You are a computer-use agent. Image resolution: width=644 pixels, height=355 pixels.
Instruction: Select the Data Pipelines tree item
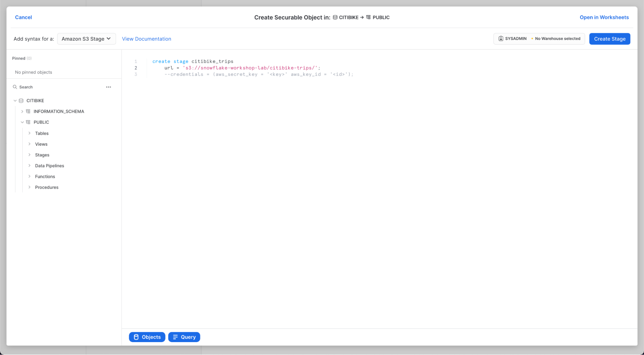click(x=49, y=166)
